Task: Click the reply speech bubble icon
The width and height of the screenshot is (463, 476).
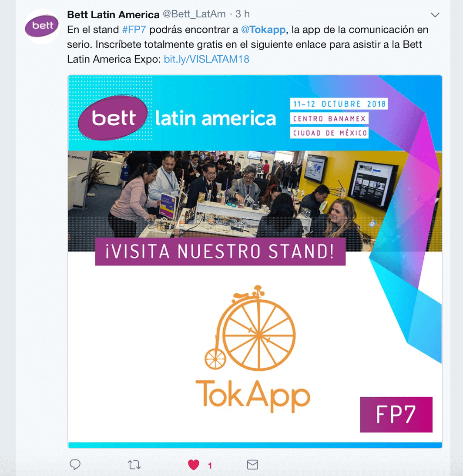Action: point(75,464)
